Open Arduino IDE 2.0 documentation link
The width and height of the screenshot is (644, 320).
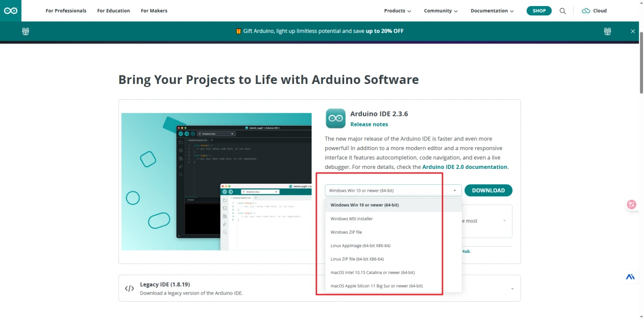[x=465, y=167]
